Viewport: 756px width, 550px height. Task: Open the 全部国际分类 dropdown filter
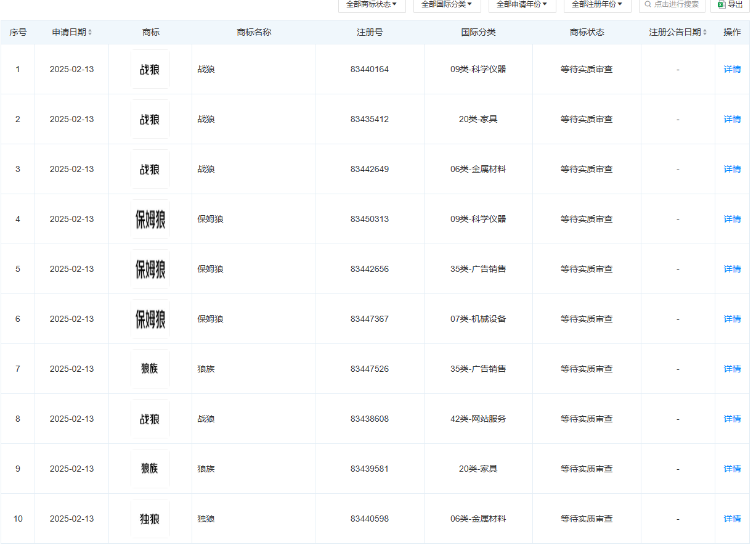point(447,4)
